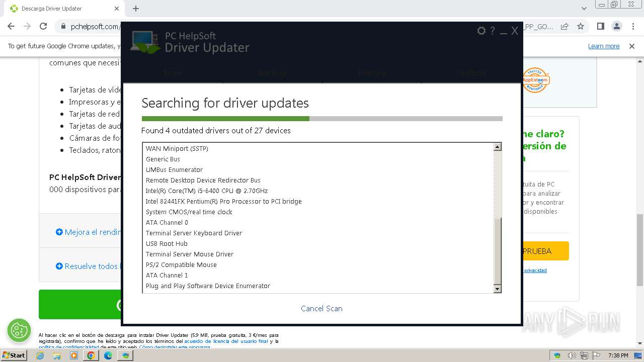Click the device list scrollbar thumb
644x362 pixels.
(x=497, y=251)
